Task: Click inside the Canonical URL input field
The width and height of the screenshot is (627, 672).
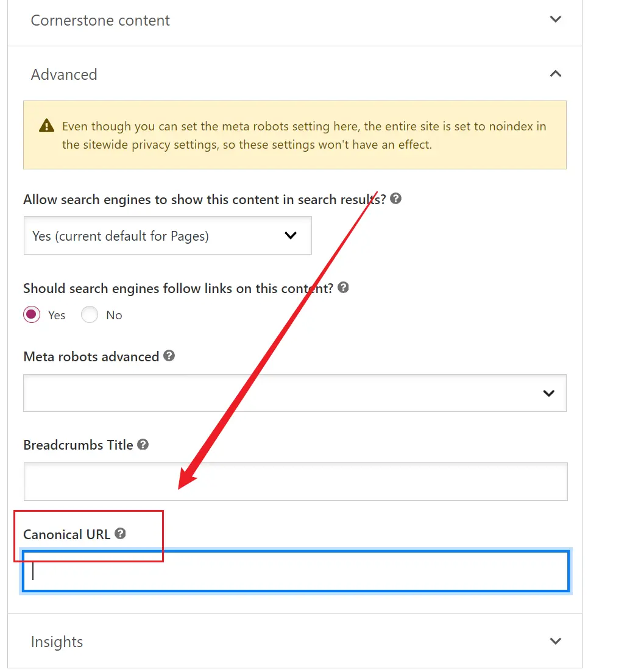Action: tap(296, 571)
